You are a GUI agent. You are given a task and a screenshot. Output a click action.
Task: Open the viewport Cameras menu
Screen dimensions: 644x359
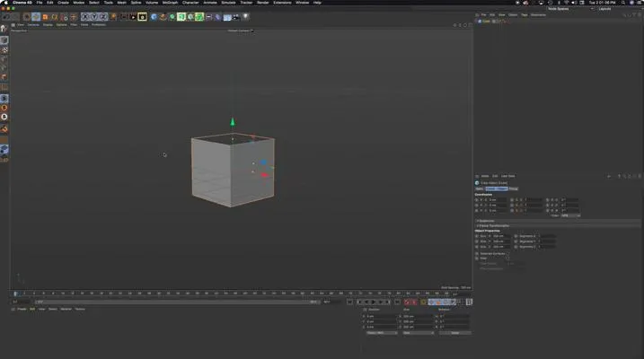pos(33,24)
